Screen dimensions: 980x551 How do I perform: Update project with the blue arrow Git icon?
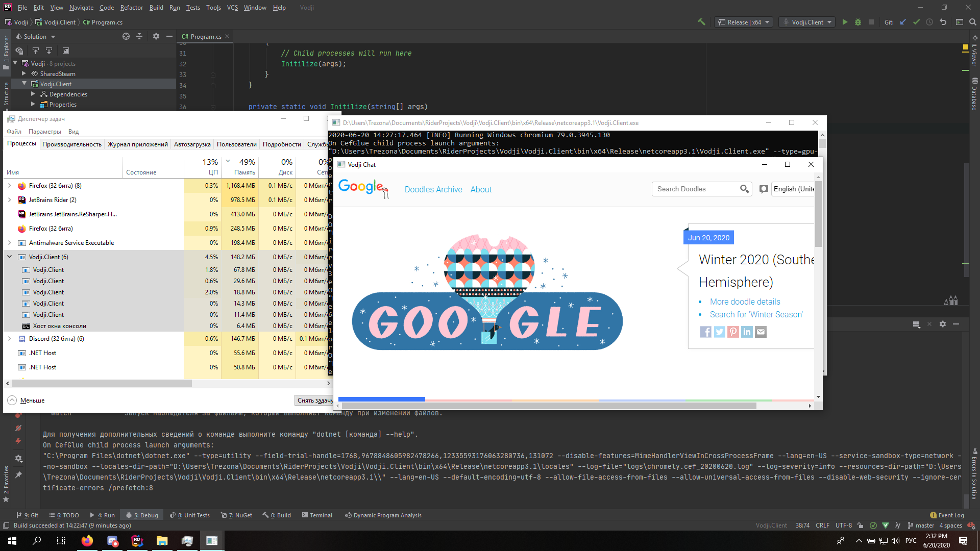[903, 22]
